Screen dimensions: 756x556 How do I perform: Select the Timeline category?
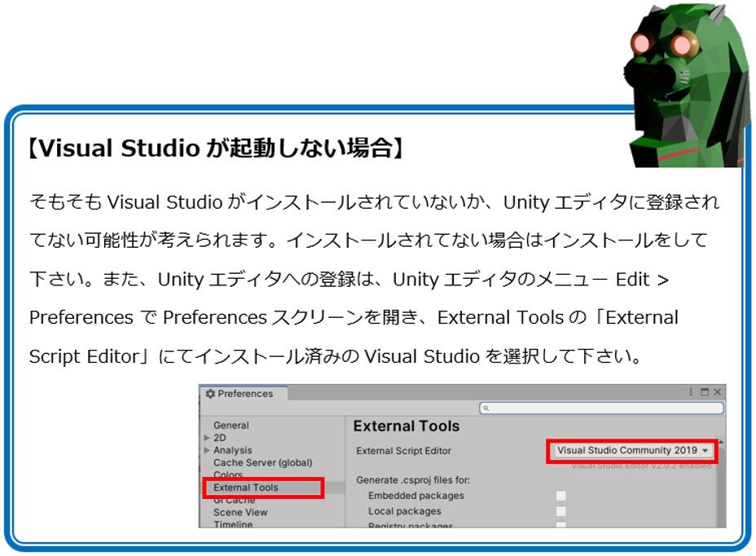233,523
